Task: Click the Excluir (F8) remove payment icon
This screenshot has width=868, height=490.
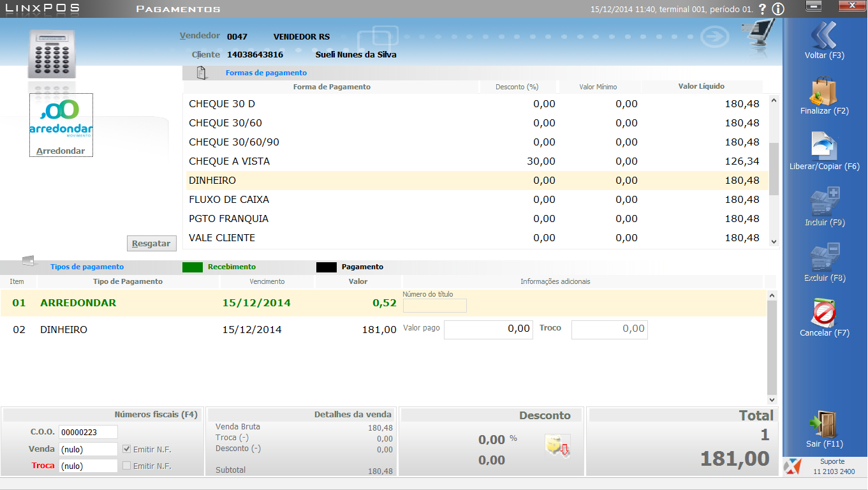Action: pos(825,257)
